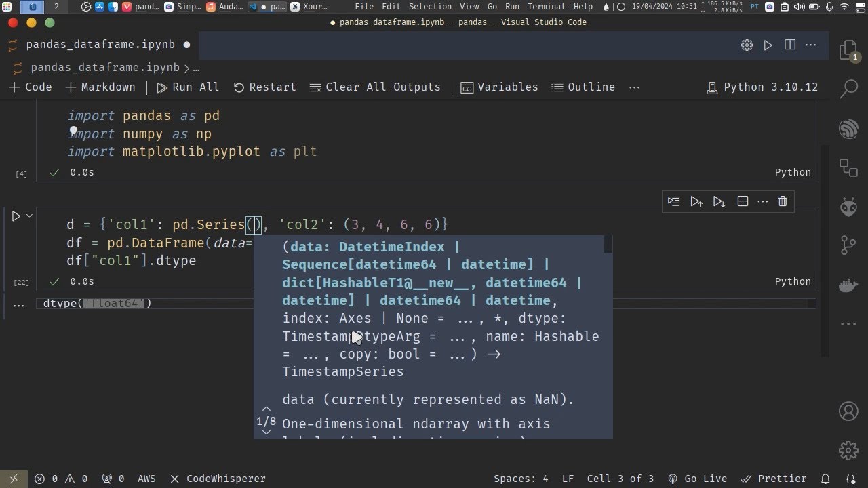868x488 pixels.
Task: Switch to the Xournal taskbar window
Action: click(310, 7)
